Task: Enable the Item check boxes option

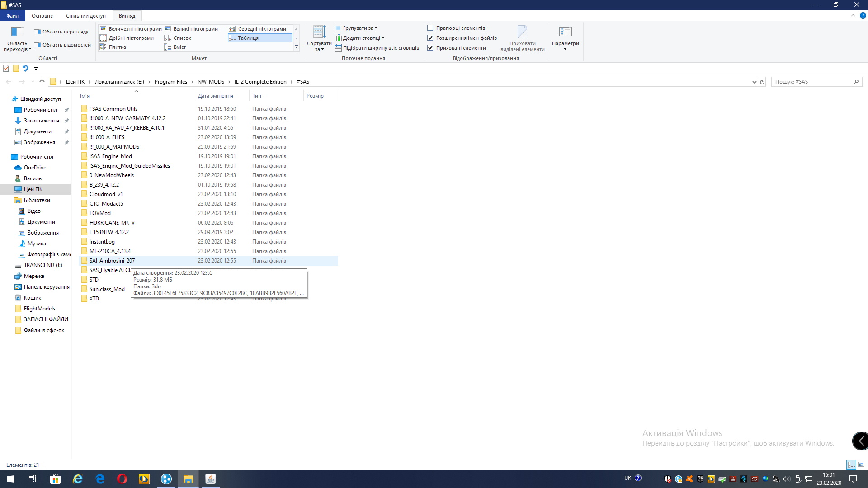Action: 430,28
